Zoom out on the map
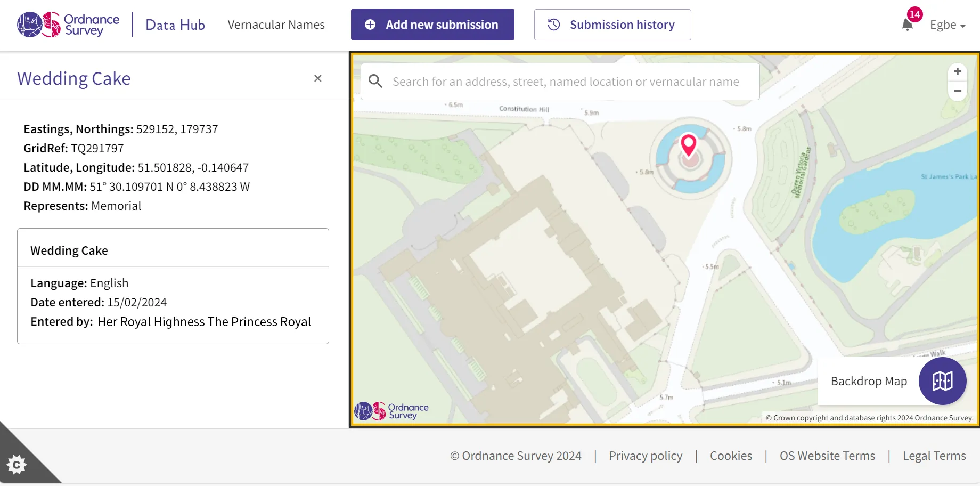 [958, 91]
